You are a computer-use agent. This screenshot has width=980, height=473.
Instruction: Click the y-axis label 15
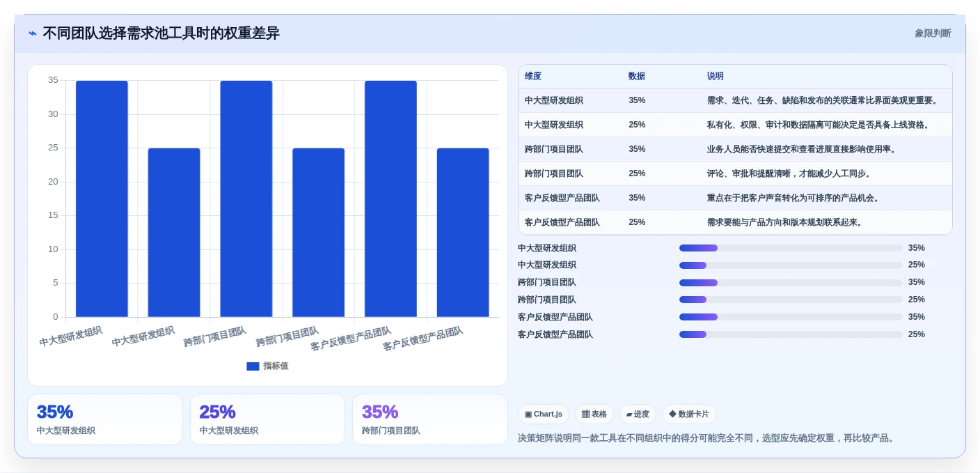(53, 215)
